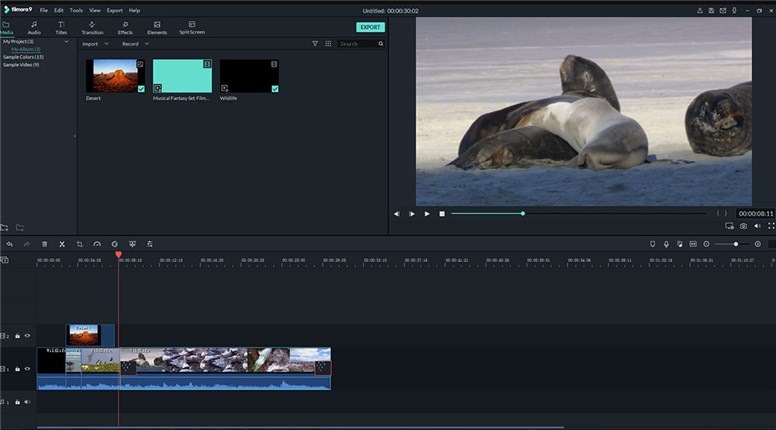Switch to the Transition tab
Viewport: 776px width, 430px height.
point(93,28)
